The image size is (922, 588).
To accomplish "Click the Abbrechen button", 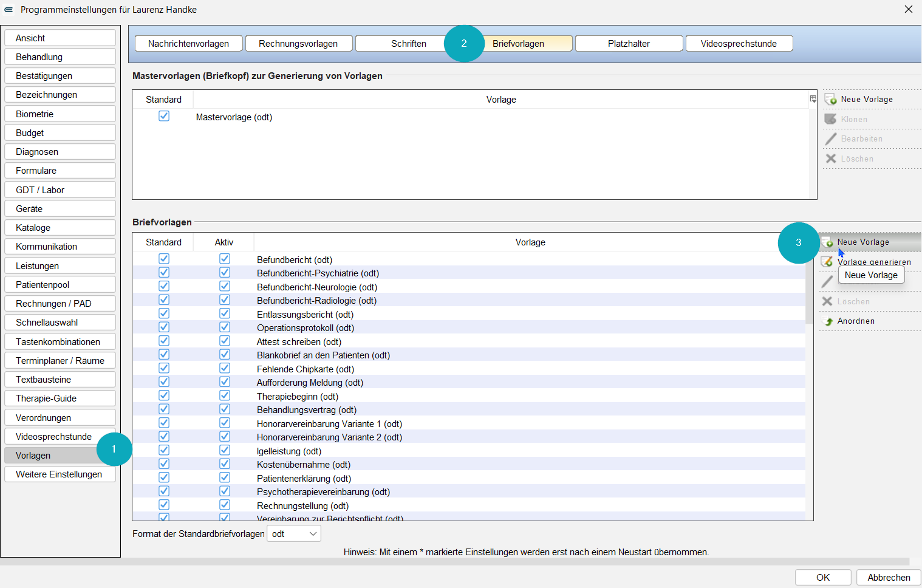I will [889, 578].
